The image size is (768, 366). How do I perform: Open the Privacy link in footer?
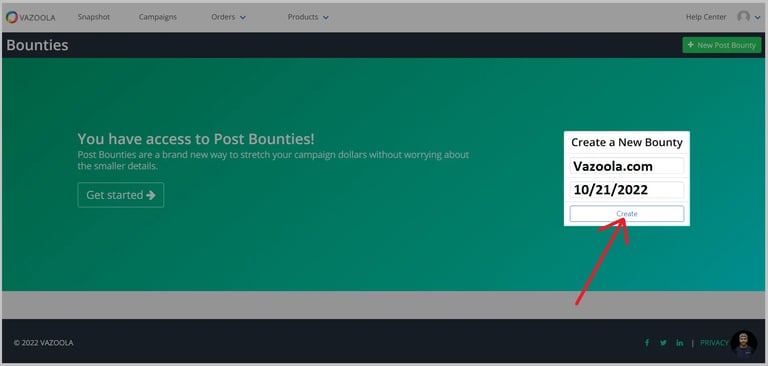pos(714,343)
